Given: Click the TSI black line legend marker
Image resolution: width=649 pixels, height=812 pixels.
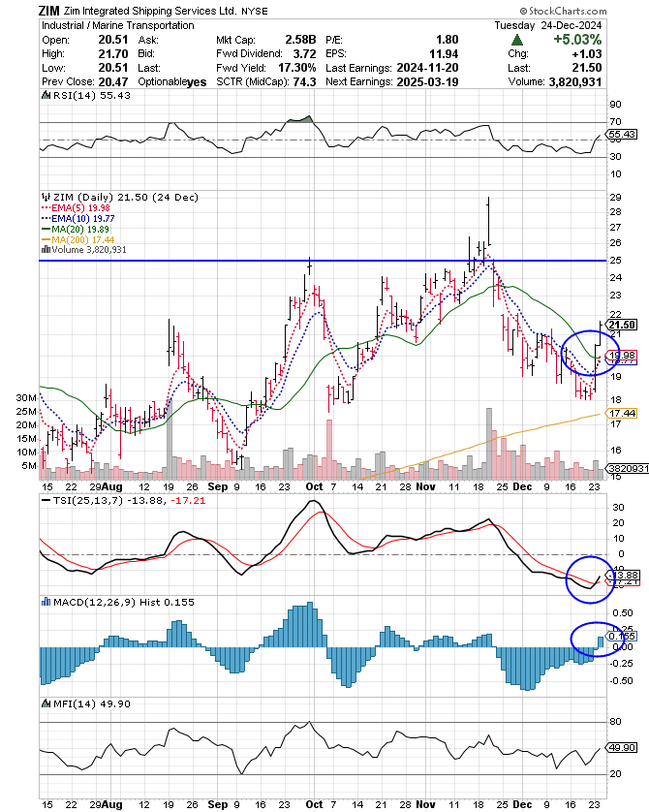Looking at the screenshot, I should tap(46, 501).
